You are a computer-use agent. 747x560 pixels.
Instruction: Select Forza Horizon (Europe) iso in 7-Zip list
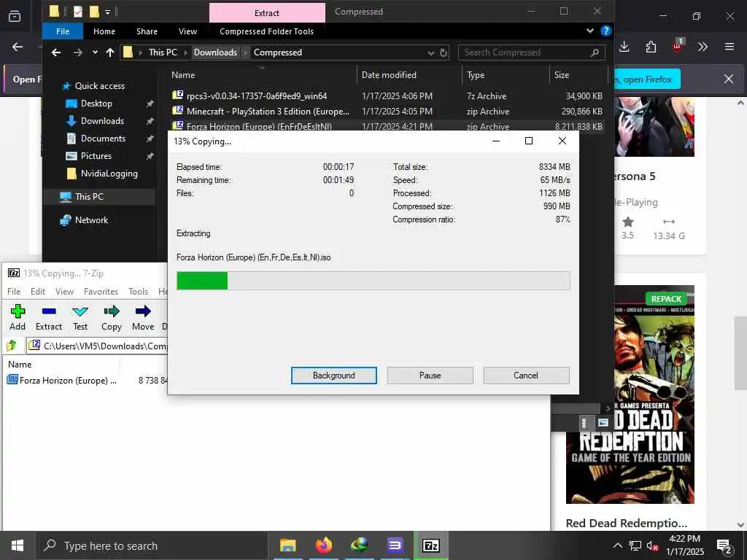62,380
